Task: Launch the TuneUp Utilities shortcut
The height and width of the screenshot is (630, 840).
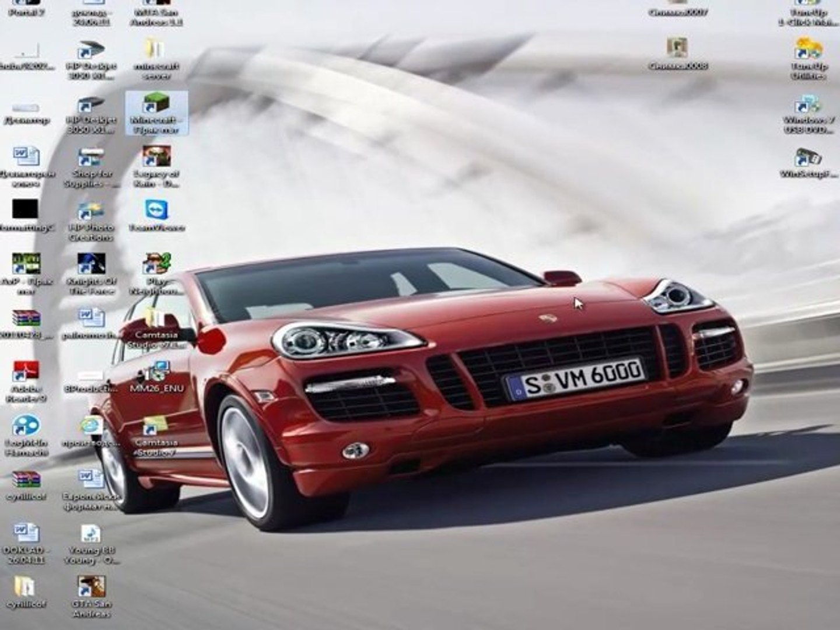Action: point(808,59)
